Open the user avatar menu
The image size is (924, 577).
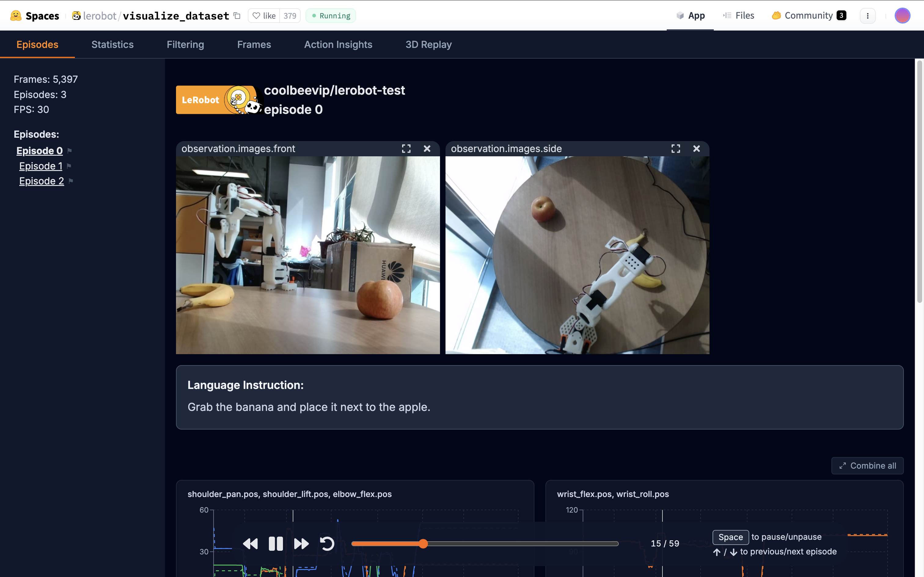pos(902,16)
